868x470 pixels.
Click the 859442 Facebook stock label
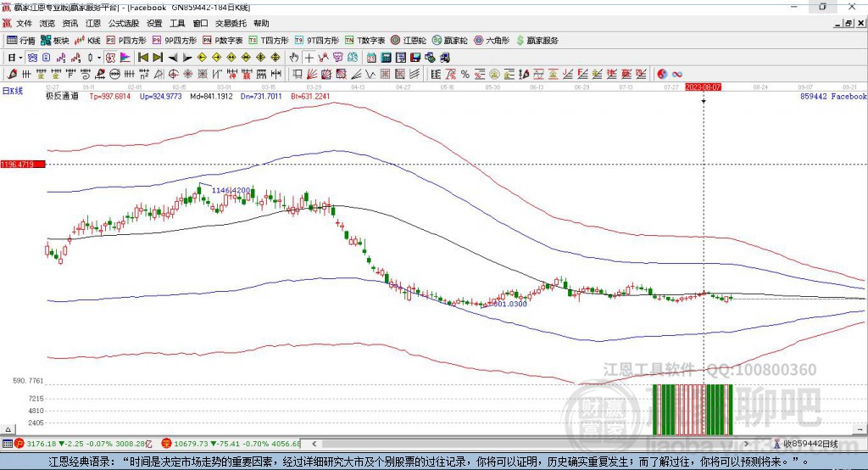coord(833,97)
